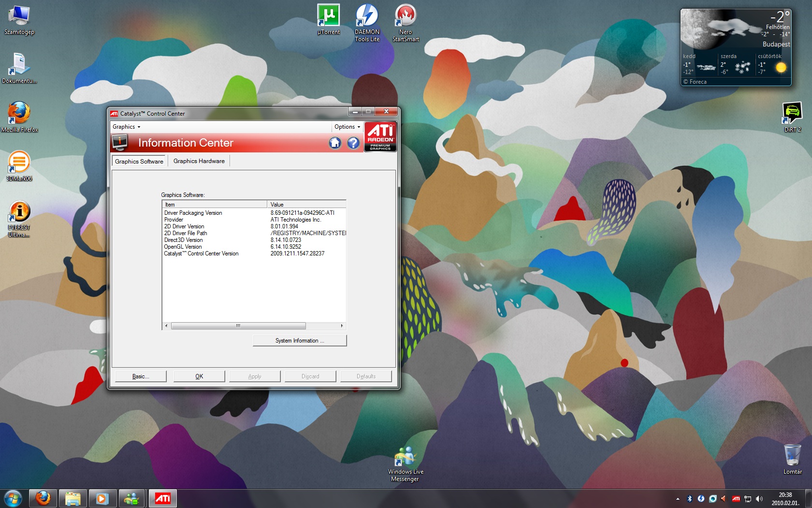Click the OK button
The width and height of the screenshot is (812, 508).
tap(199, 376)
